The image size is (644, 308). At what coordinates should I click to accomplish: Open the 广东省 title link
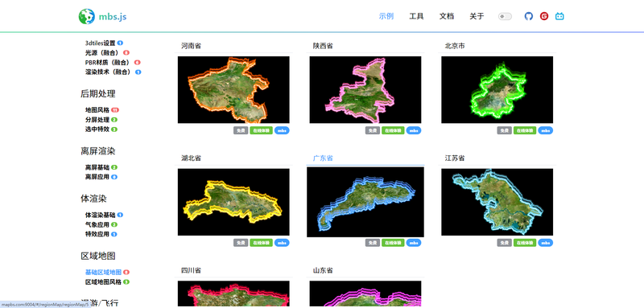[x=323, y=158]
